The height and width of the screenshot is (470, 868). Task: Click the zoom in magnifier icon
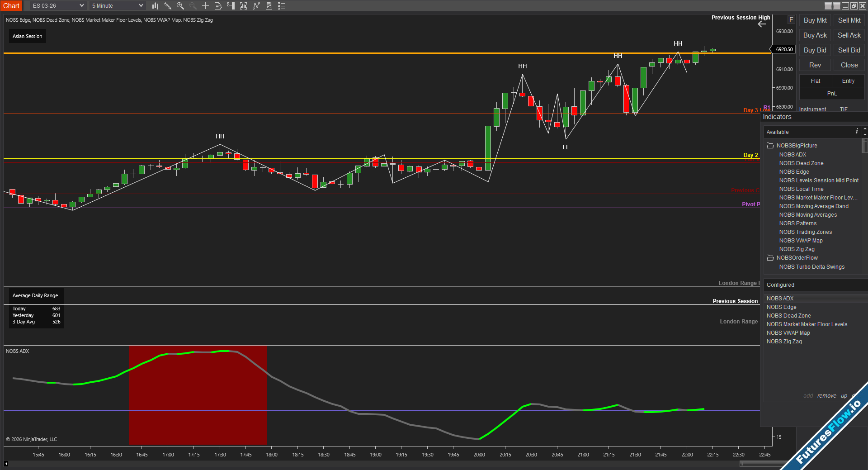(x=180, y=6)
